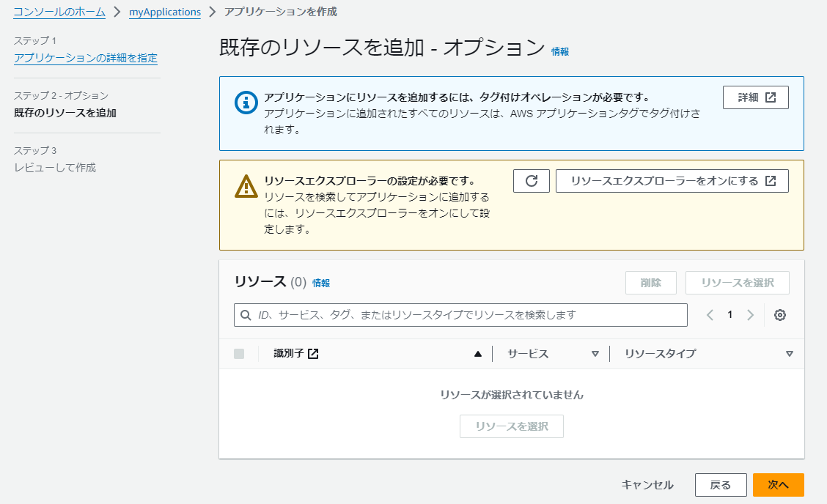Click the キャンセル link
The image size is (827, 504).
pyautogui.click(x=646, y=484)
